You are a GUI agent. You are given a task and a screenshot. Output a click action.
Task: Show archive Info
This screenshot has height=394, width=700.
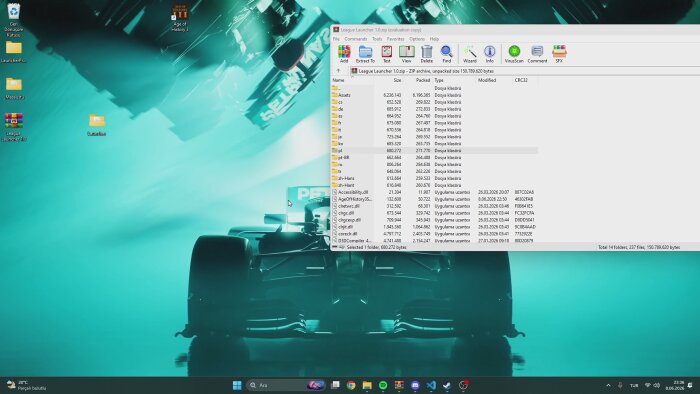(x=490, y=54)
